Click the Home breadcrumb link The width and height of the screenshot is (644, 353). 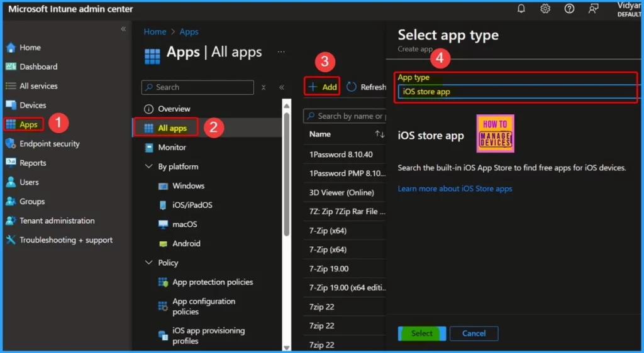pos(155,31)
